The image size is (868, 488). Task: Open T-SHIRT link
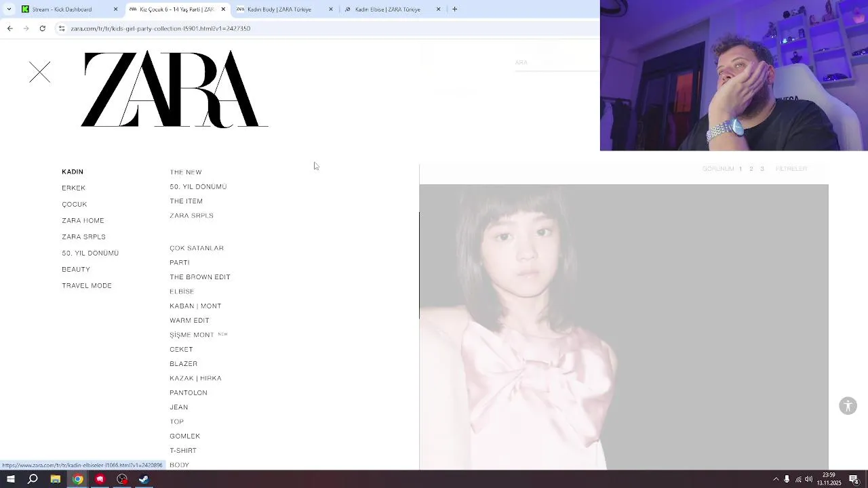coord(183,451)
